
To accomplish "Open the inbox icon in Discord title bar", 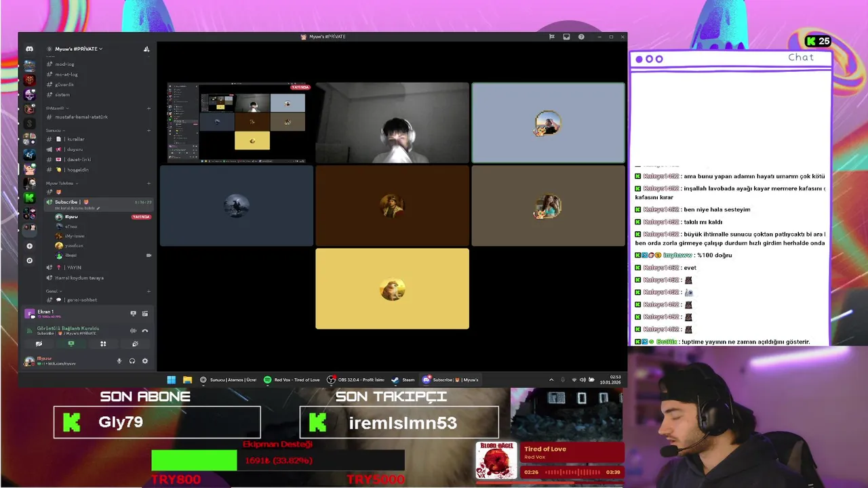I will click(566, 37).
